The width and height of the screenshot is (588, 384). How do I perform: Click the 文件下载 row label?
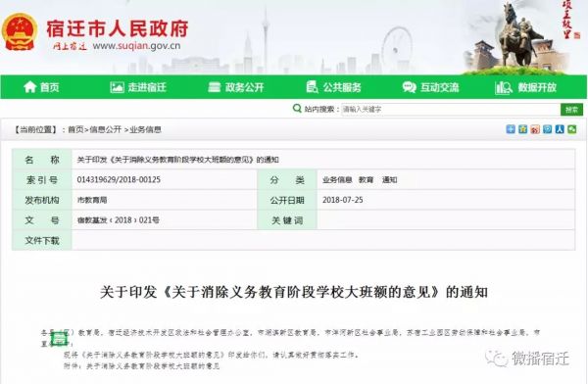pos(42,240)
